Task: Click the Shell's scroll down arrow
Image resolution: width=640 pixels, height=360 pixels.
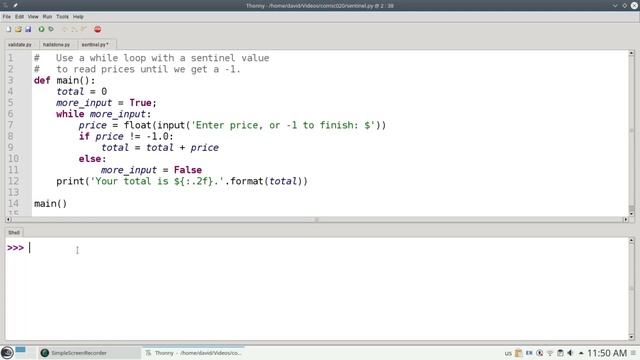Action: [631, 337]
